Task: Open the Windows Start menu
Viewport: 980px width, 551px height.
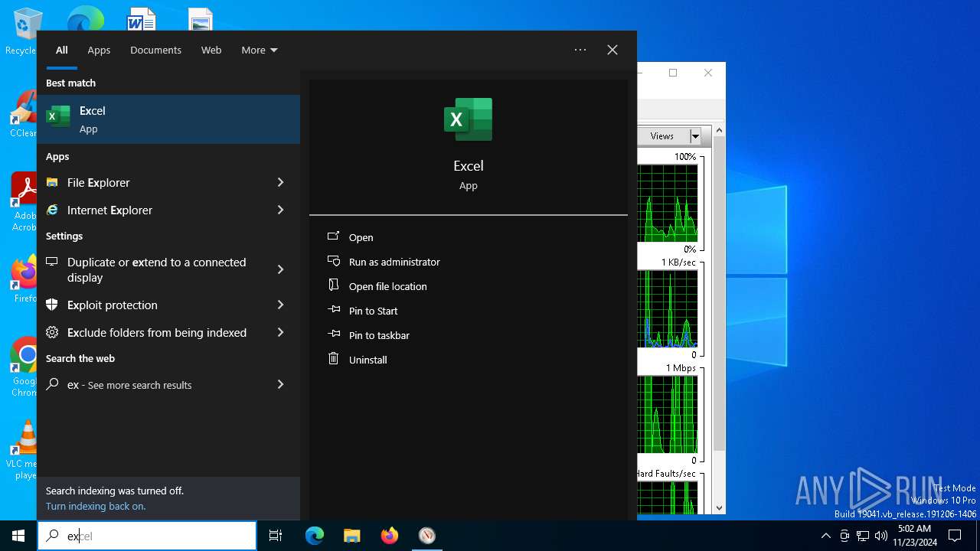Action: click(18, 536)
